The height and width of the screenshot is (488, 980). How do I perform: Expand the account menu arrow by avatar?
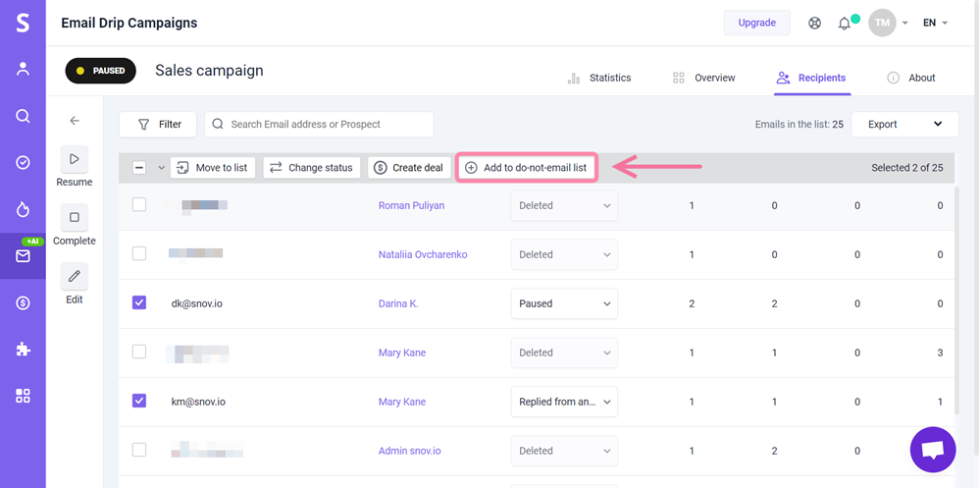[905, 24]
